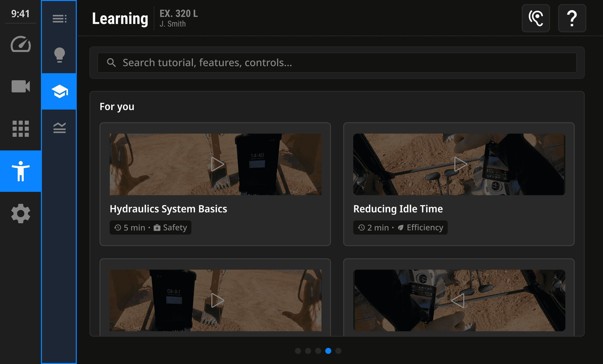This screenshot has width=603, height=364.
Task: Click the search tutorials input field
Action: (337, 63)
